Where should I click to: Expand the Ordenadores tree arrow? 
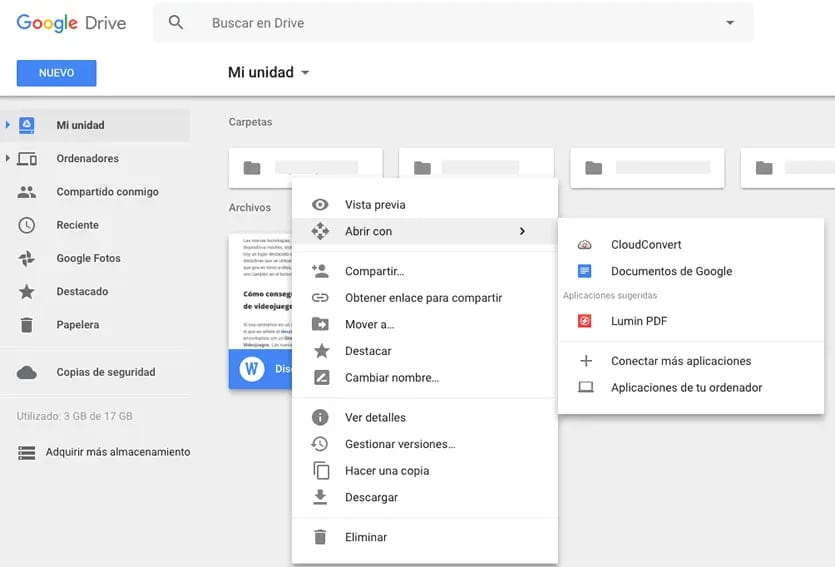tap(7, 158)
